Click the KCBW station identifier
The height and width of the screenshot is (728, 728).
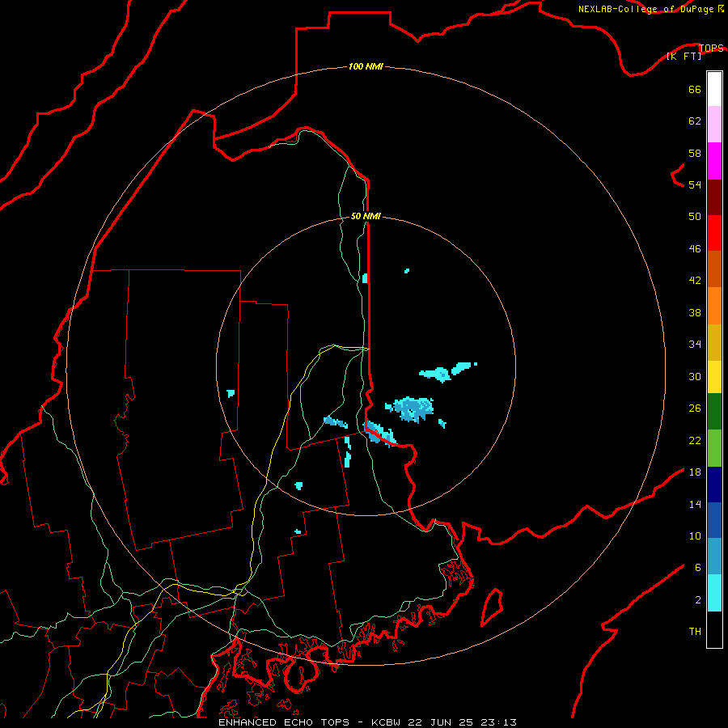click(x=385, y=722)
